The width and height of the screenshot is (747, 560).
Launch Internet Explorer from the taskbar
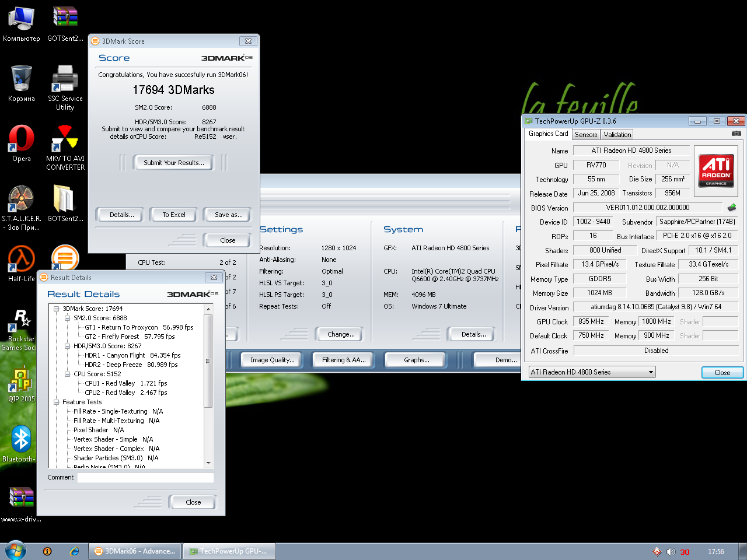pyautogui.click(x=74, y=551)
